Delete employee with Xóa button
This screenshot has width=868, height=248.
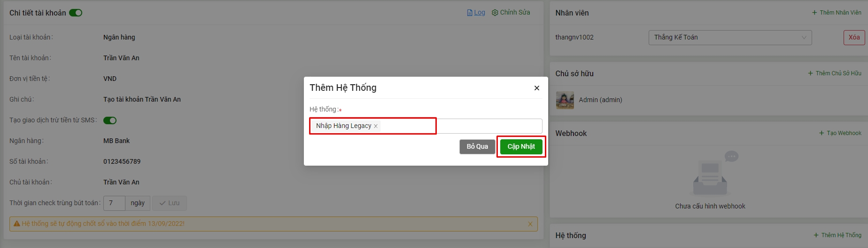854,38
